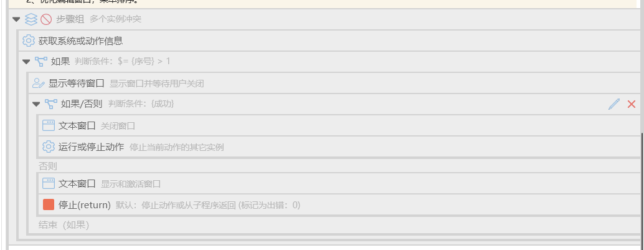644x250 pixels.
Task: Click the branch icon next to 如果
Action: pos(40,62)
